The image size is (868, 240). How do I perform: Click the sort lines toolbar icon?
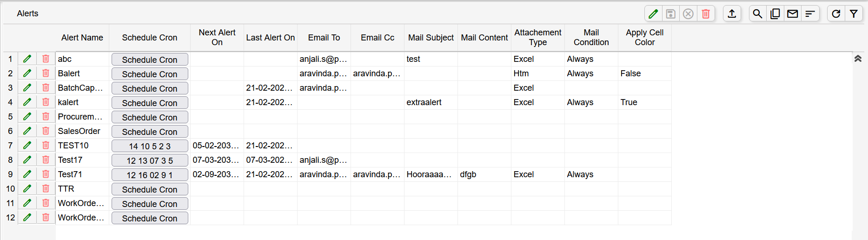[810, 14]
